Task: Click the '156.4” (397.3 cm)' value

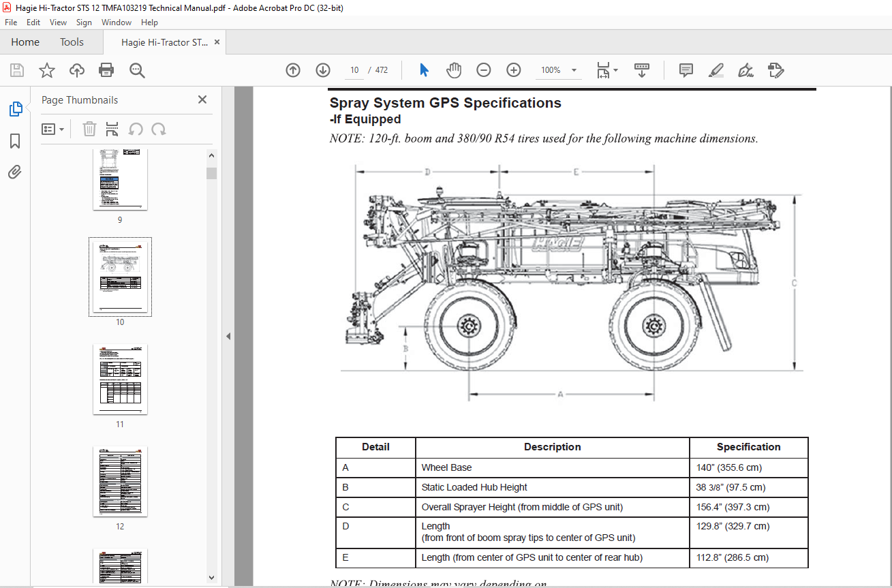Action: click(733, 507)
